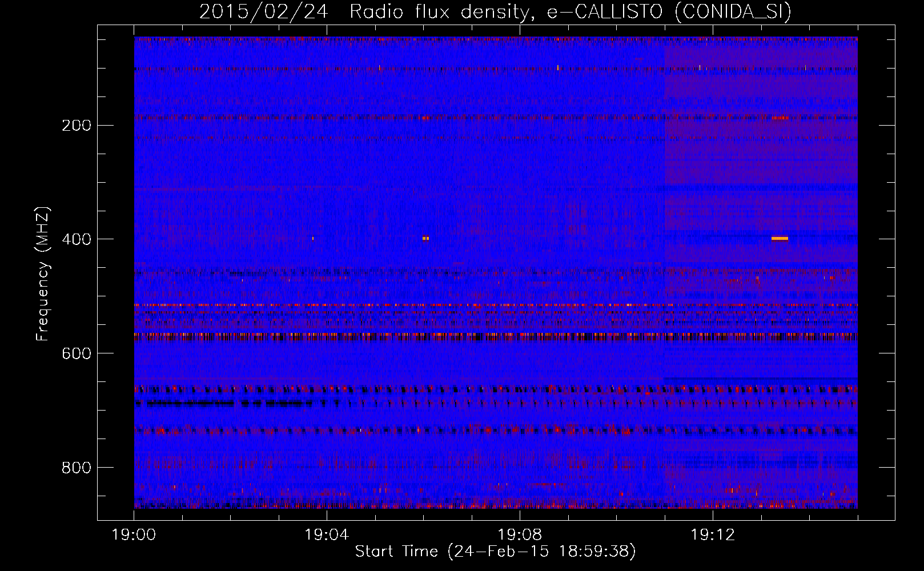The image size is (924, 571).
Task: Click the 19:08 time tick label
Action: click(x=520, y=535)
